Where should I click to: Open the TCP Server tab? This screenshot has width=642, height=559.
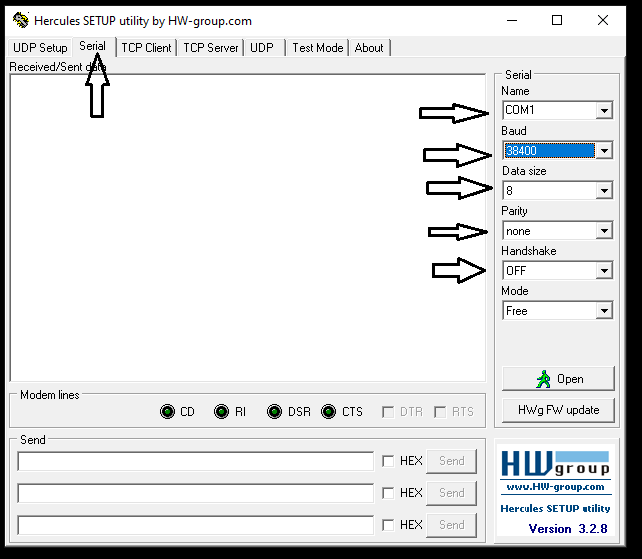click(210, 48)
